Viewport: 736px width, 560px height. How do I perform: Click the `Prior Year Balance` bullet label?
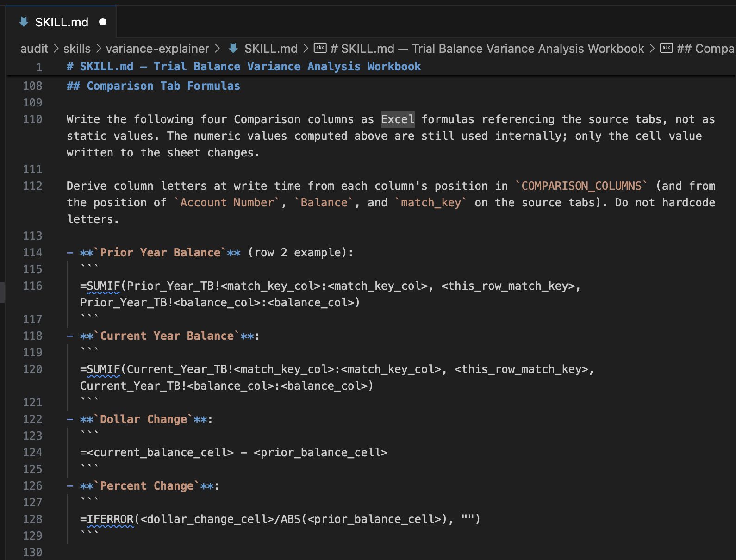(160, 253)
